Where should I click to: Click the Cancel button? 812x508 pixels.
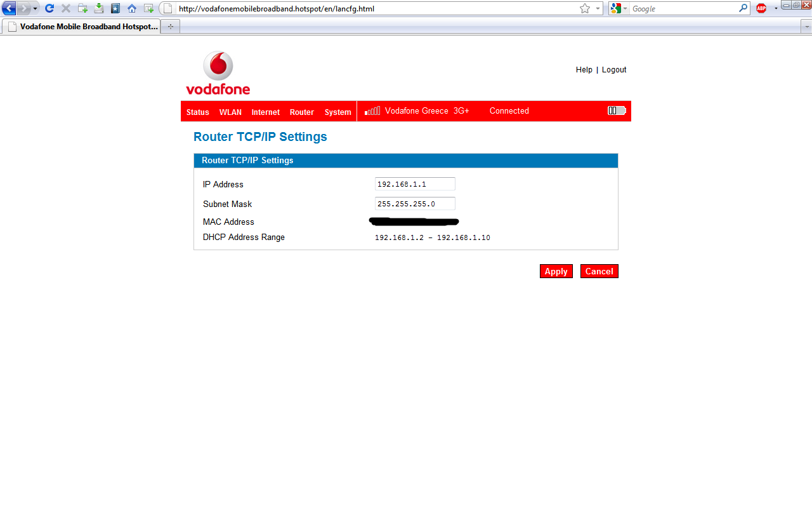click(x=599, y=271)
